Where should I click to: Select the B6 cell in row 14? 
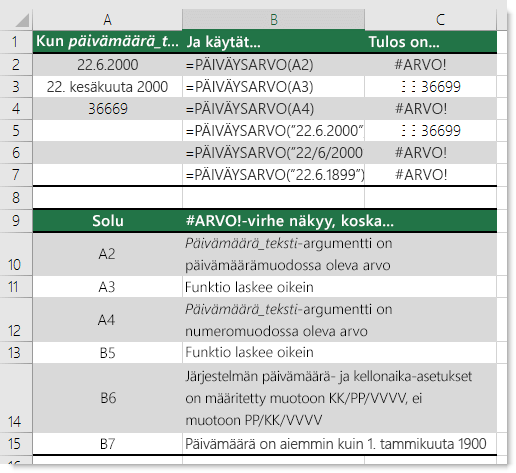[x=107, y=398]
